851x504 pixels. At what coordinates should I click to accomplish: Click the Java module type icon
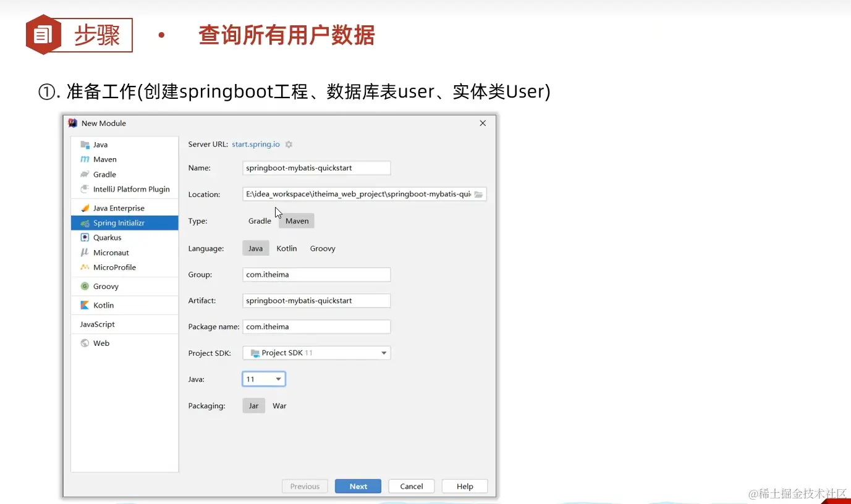pyautogui.click(x=85, y=145)
